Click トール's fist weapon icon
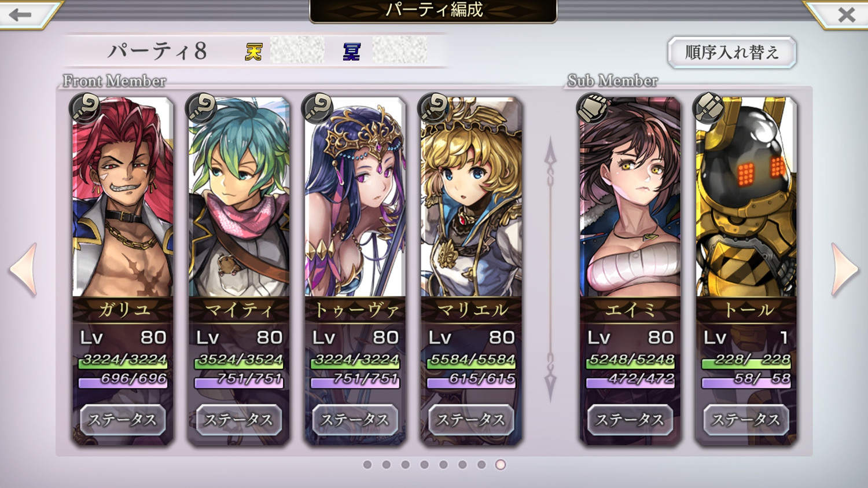The width and height of the screenshot is (868, 488). pos(708,108)
